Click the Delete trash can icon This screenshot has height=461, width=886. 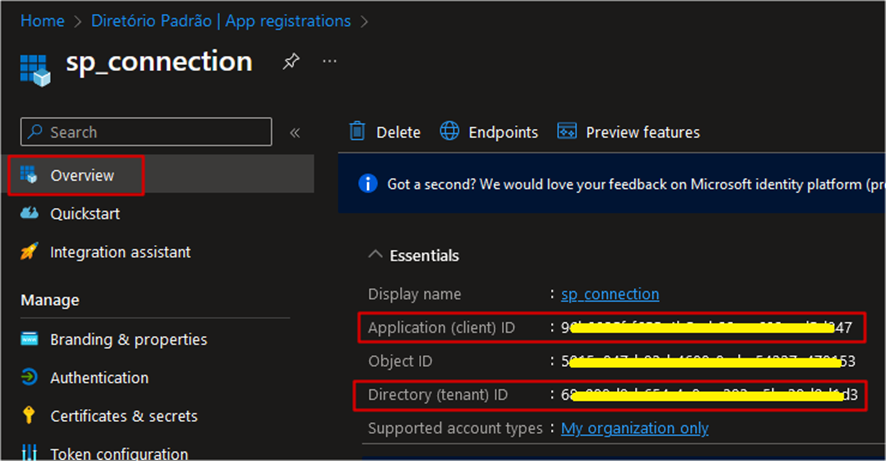click(357, 131)
